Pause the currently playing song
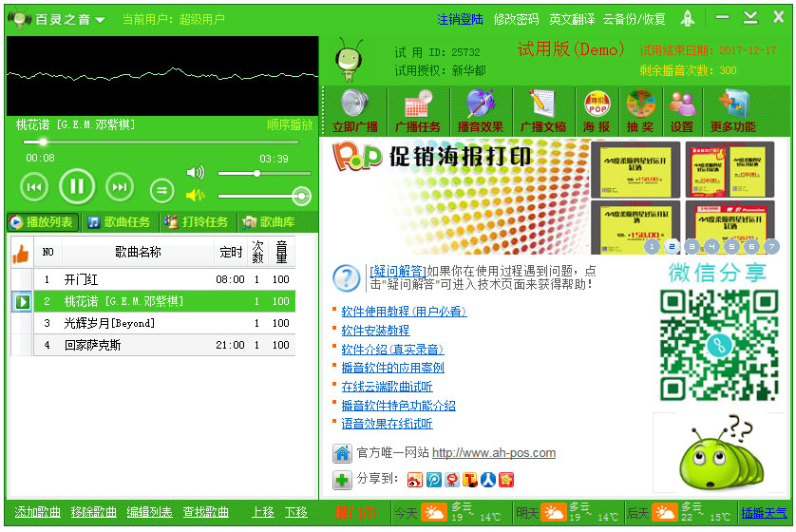 click(77, 187)
